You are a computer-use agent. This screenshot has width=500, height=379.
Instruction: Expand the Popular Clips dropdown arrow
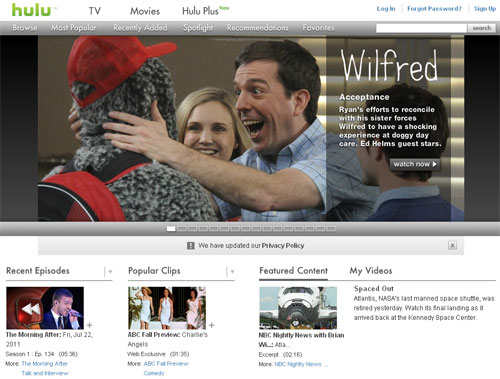tap(232, 272)
